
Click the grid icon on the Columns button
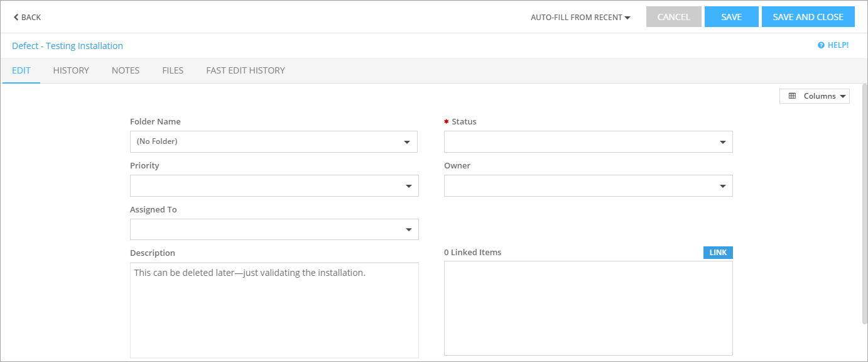(x=792, y=96)
